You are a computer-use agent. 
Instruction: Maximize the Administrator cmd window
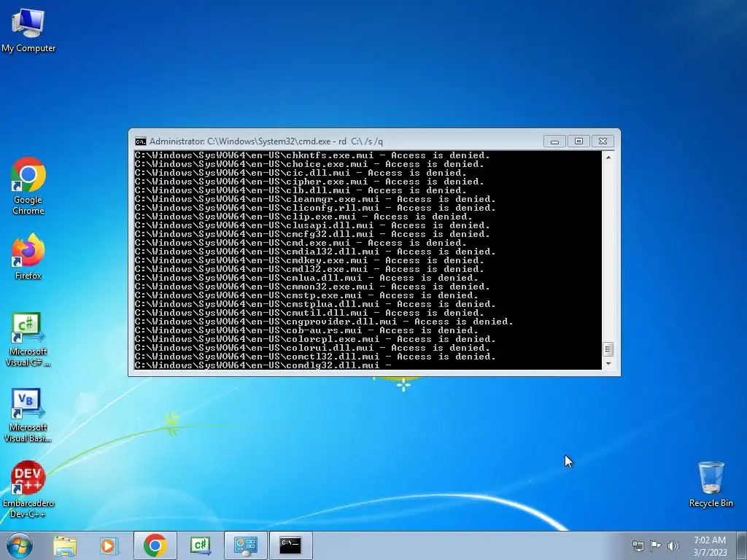point(578,141)
